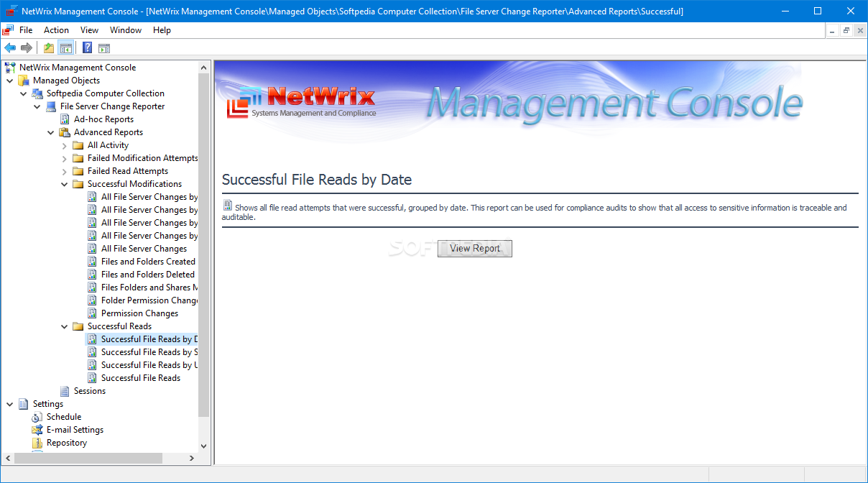Select the last 'Successful File Reads' report row
868x483 pixels.
point(141,378)
